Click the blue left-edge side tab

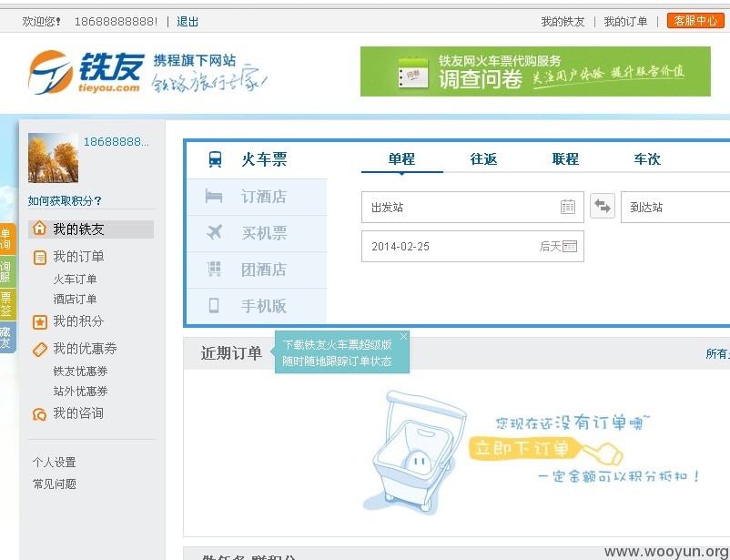[x=7, y=337]
